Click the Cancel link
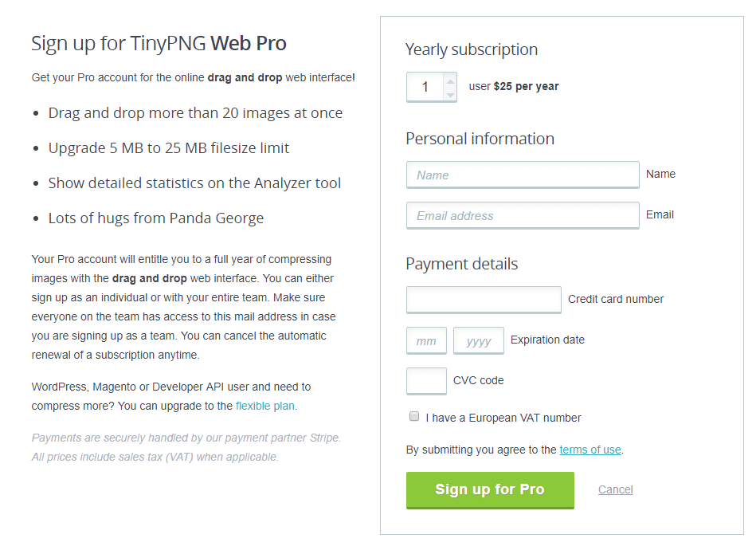 (x=616, y=489)
